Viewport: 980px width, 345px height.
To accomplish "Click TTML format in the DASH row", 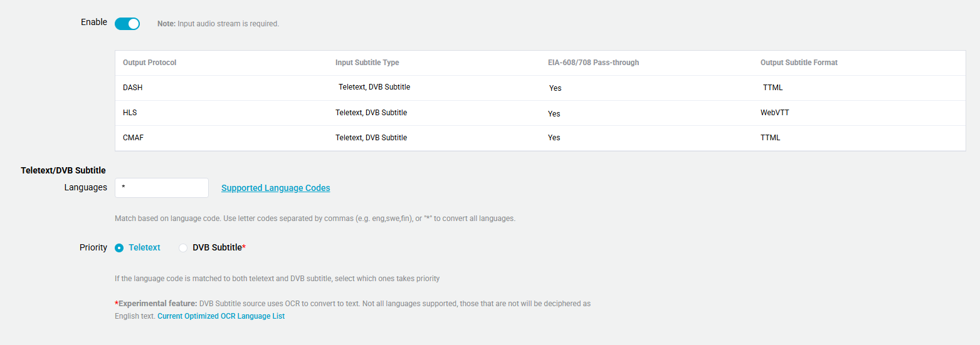I will click(x=772, y=88).
